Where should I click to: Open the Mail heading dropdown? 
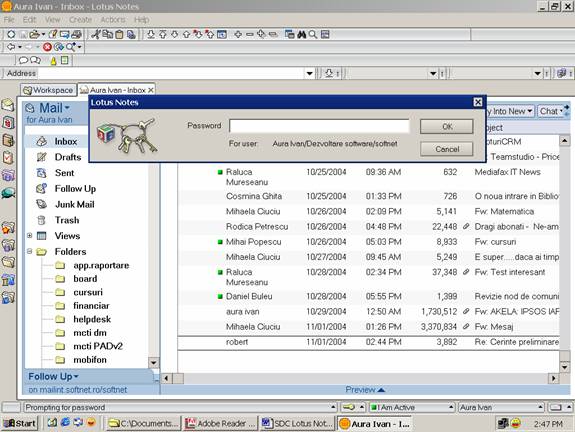[67, 108]
